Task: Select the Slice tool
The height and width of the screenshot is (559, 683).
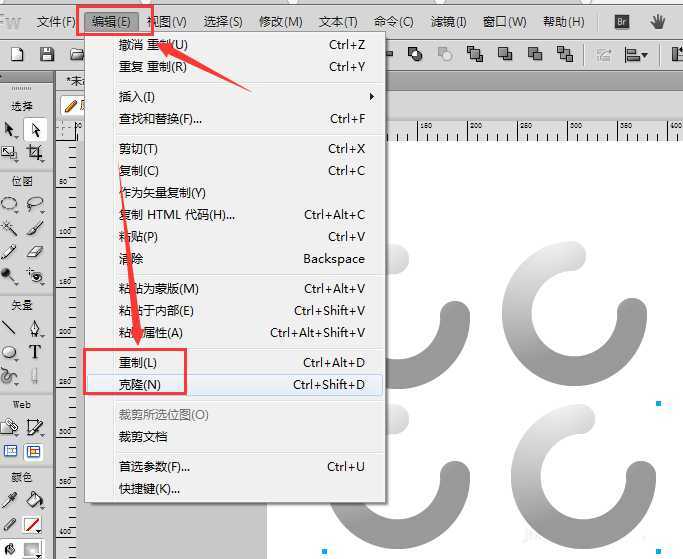Action: tap(35, 427)
